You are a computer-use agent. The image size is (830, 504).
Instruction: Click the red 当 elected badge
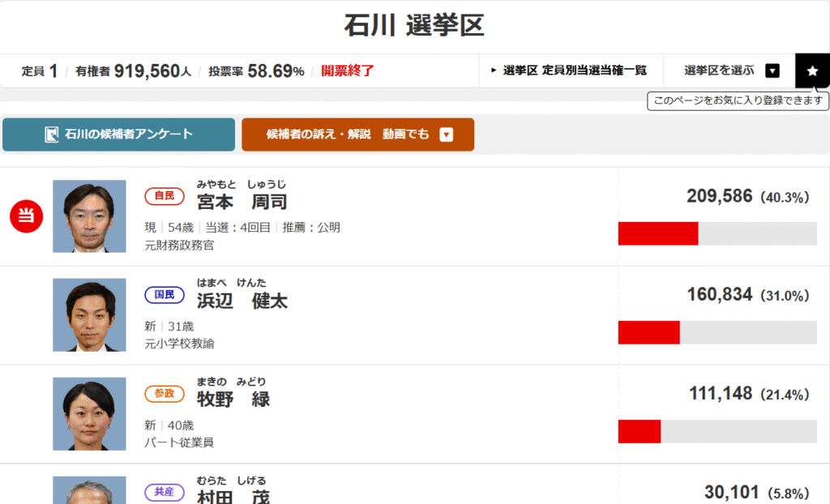[x=26, y=216]
